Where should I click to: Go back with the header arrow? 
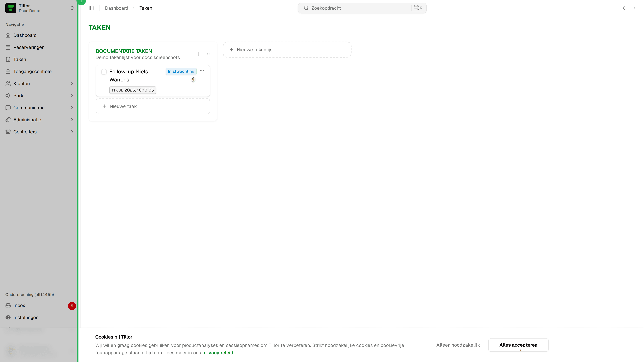pyautogui.click(x=624, y=8)
